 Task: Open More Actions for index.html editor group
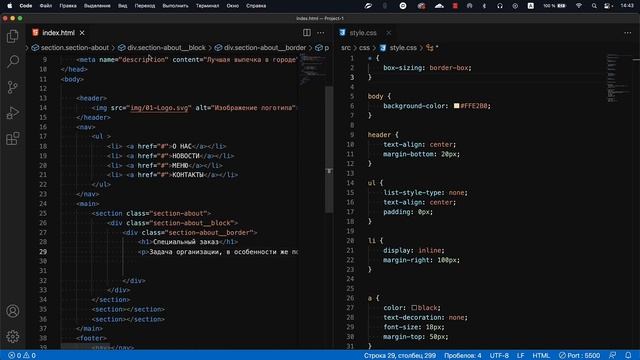(x=321, y=33)
